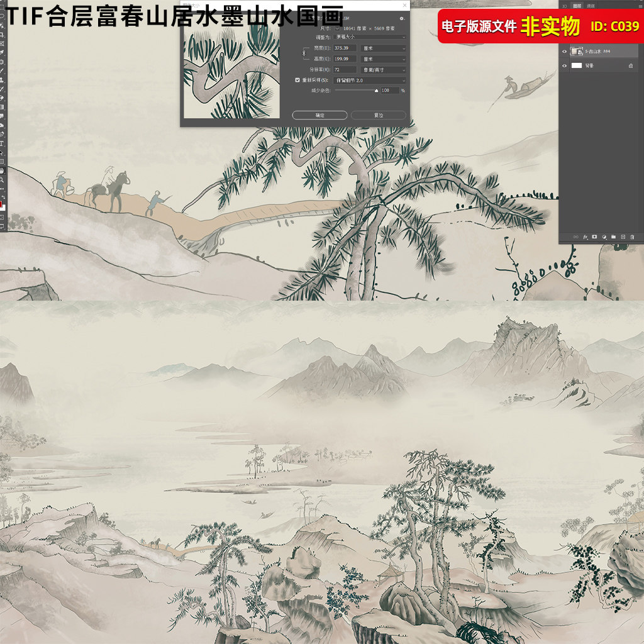
Task: Select the Horizontal Type tool
Action: (2, 143)
